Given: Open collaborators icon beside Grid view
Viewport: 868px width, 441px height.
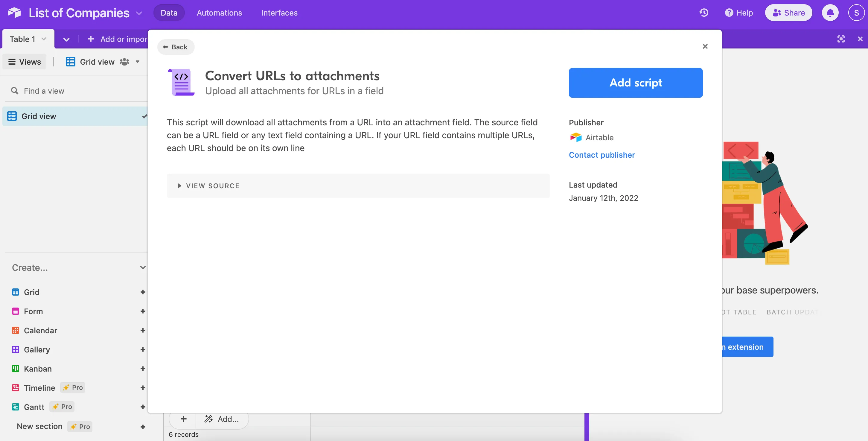Looking at the screenshot, I should (x=124, y=62).
